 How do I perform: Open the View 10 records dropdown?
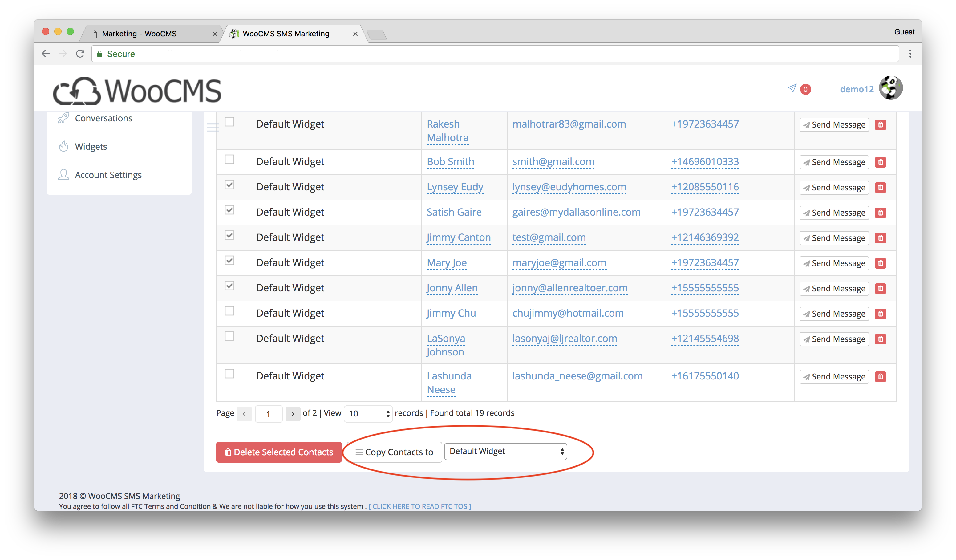click(x=368, y=414)
